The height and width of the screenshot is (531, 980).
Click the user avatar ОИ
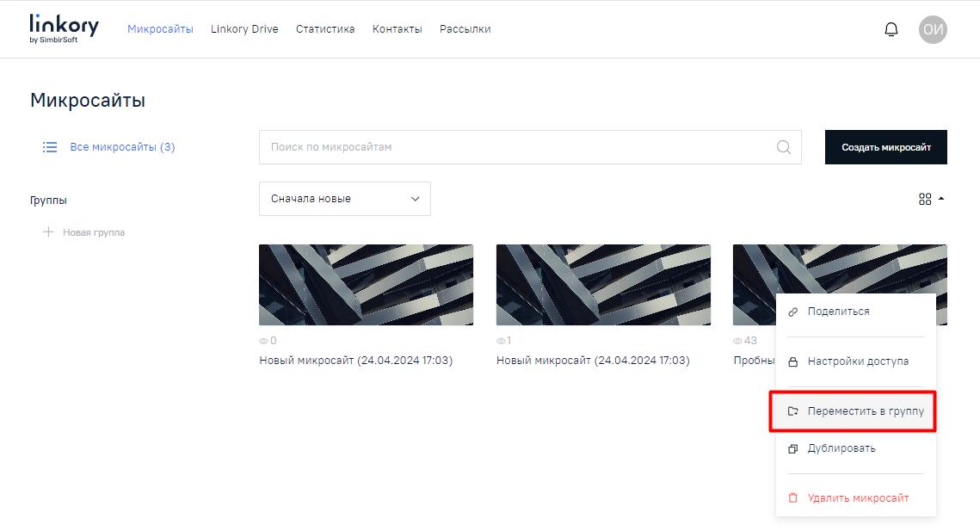click(x=933, y=29)
